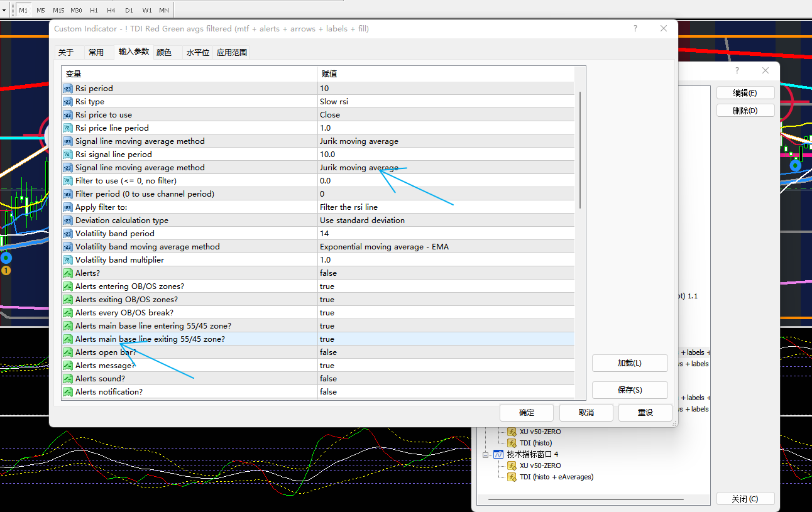Viewport: 812px width, 512px height.
Task: Select the TDI (histo + eAverages) indicator icon
Action: (512, 477)
